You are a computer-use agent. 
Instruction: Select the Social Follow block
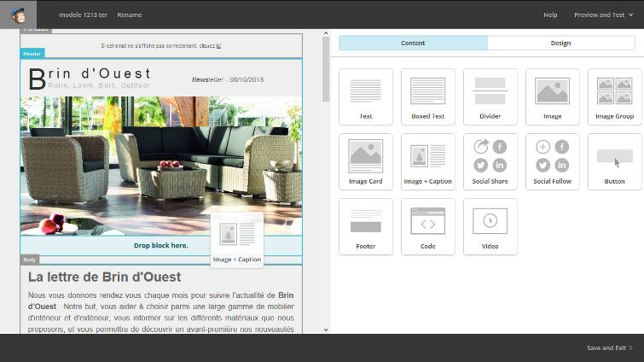point(553,162)
